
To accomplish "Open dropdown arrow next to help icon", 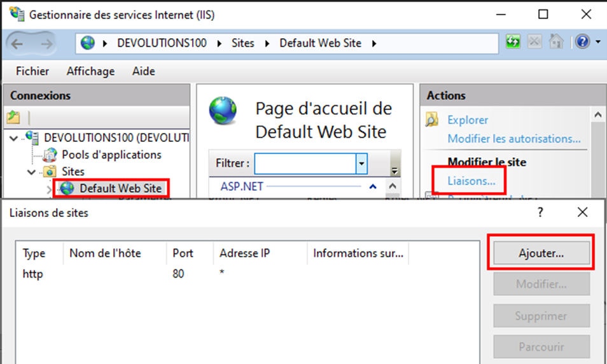I will coord(598,41).
